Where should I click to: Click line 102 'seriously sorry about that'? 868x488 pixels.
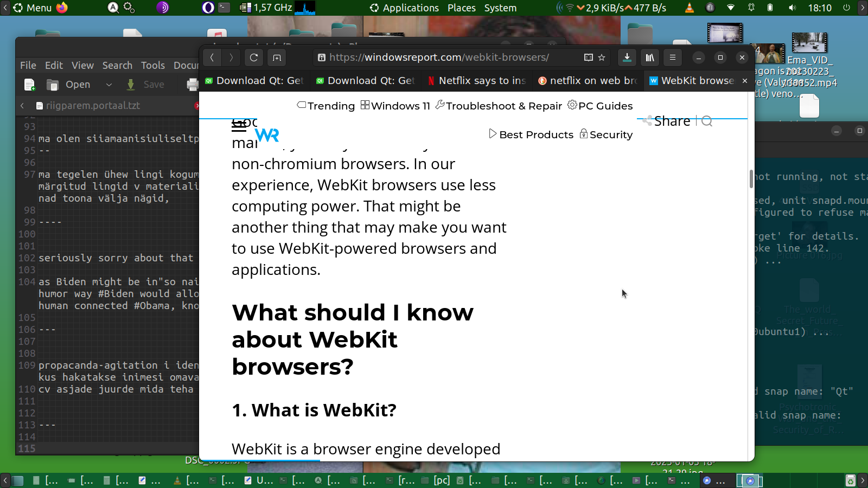(116, 258)
